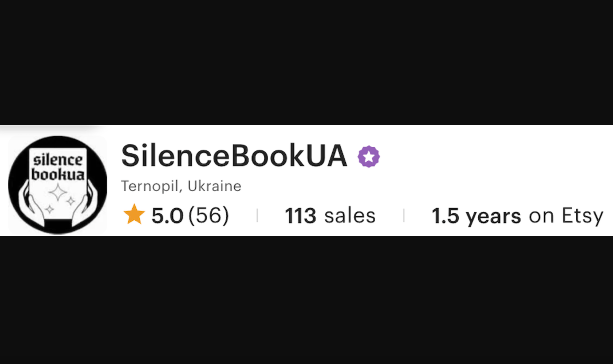This screenshot has height=364, width=613.
Task: Click the "Ukraine" country text
Action: coord(214,186)
